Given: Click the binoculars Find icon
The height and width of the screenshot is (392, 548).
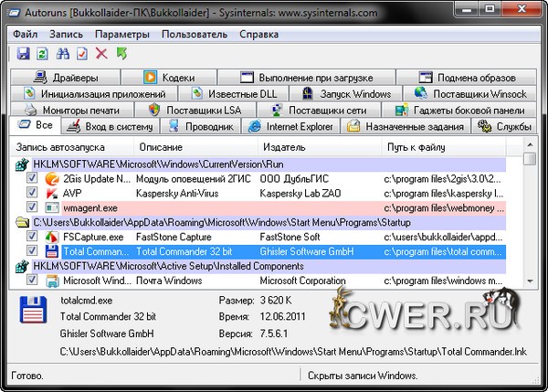Looking at the screenshot, I should [62, 54].
